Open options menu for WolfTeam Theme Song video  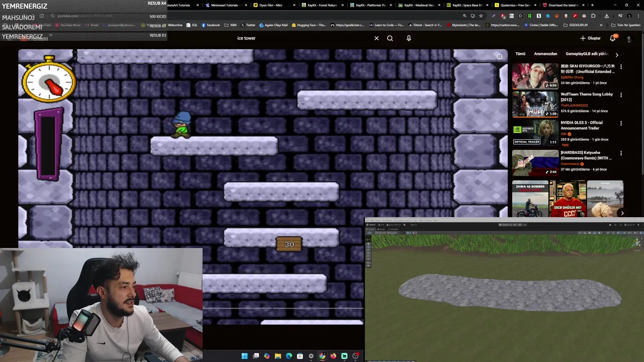pyautogui.click(x=621, y=95)
